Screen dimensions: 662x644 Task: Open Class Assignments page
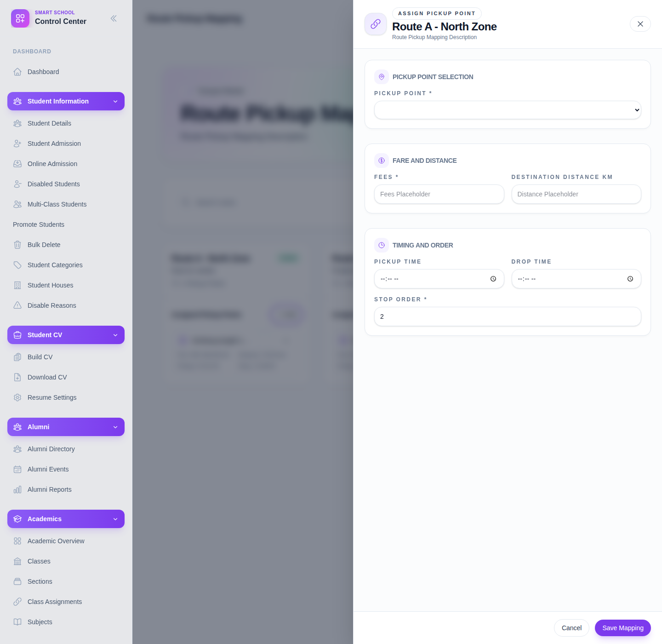pos(66,602)
